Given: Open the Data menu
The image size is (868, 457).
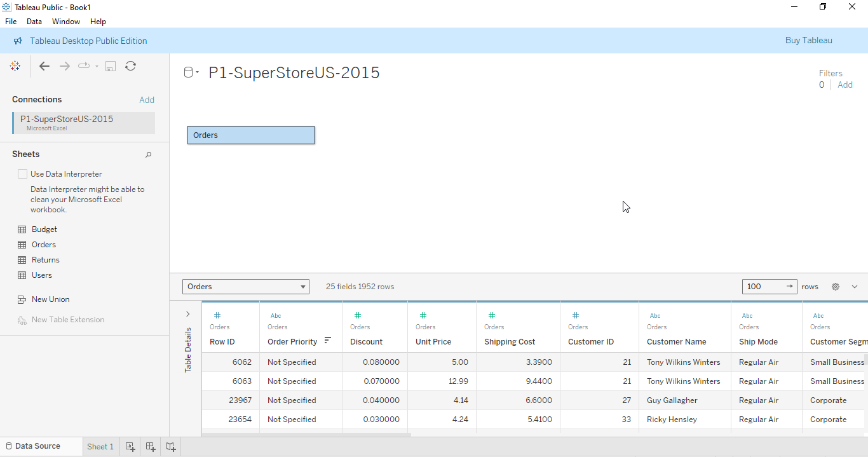Looking at the screenshot, I should [x=34, y=22].
